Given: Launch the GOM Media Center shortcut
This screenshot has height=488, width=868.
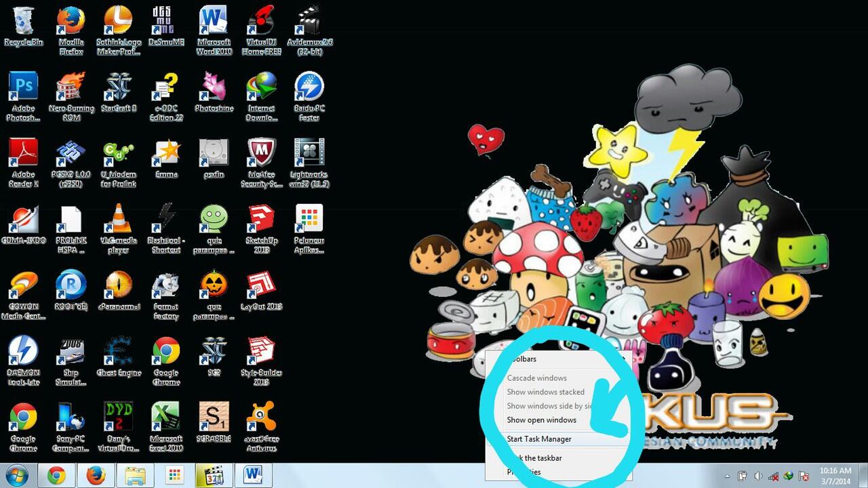Looking at the screenshot, I should tap(23, 295).
